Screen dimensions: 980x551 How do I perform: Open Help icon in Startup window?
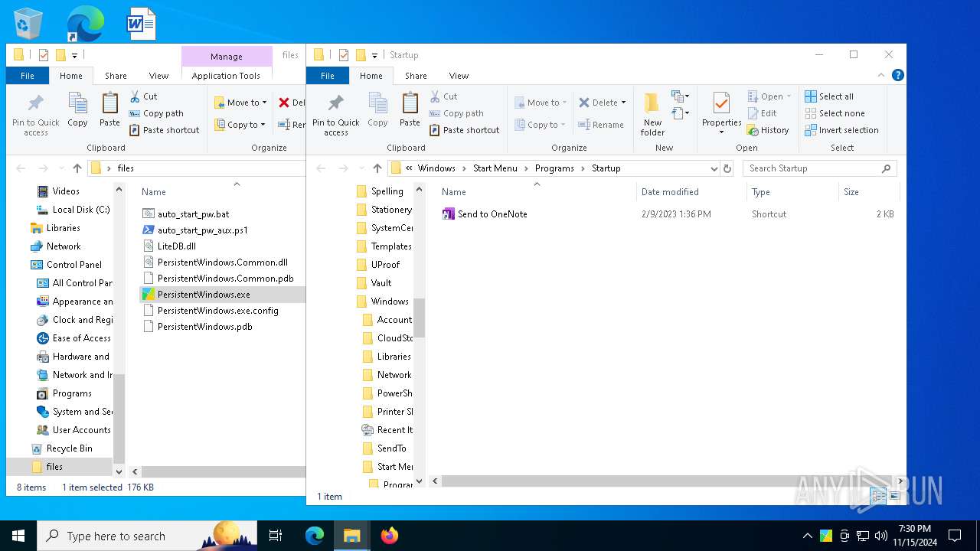[x=898, y=75]
